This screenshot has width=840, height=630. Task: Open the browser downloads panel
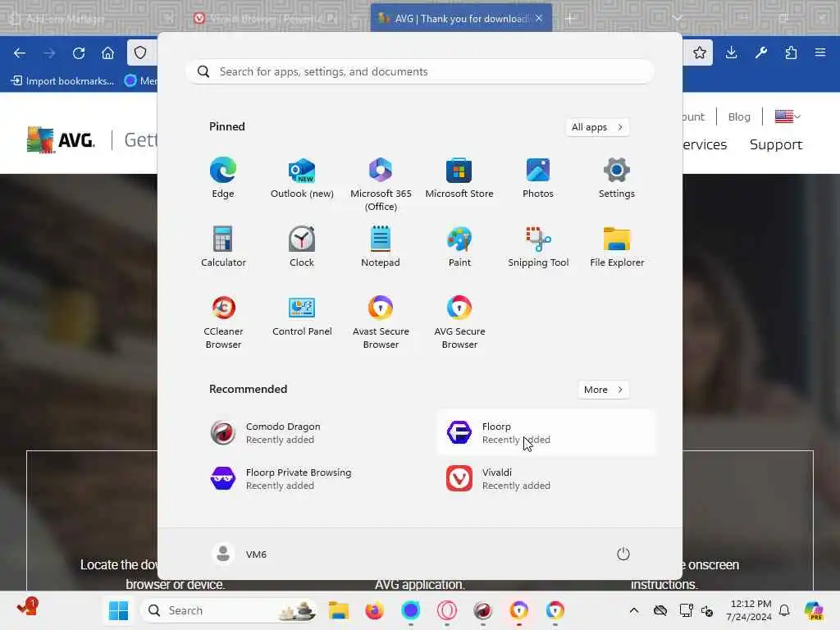[x=731, y=52]
